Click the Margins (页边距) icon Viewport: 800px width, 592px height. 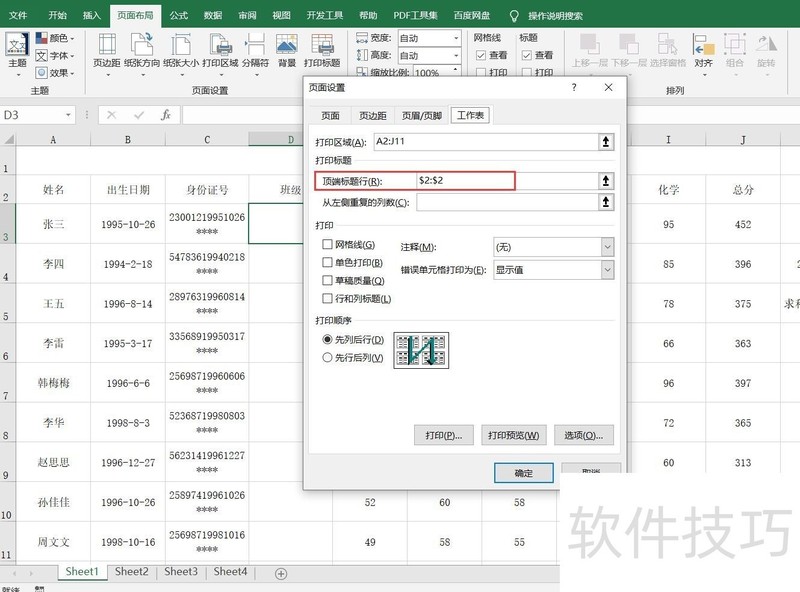107,44
